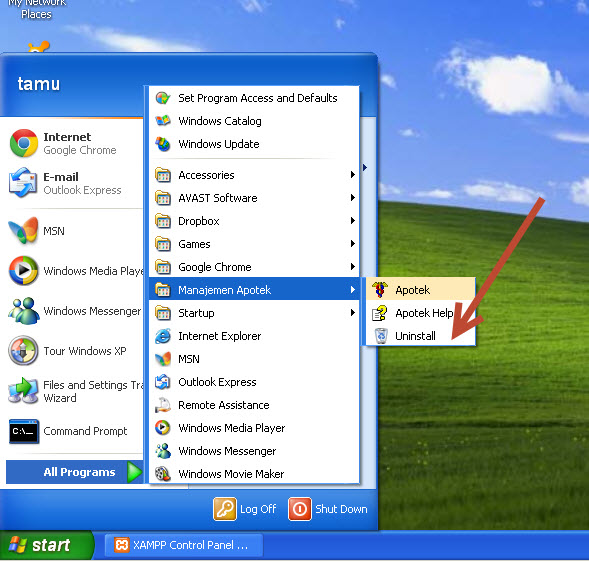This screenshot has width=589, height=562.
Task: Click the Windows Update icon
Action: (x=163, y=144)
